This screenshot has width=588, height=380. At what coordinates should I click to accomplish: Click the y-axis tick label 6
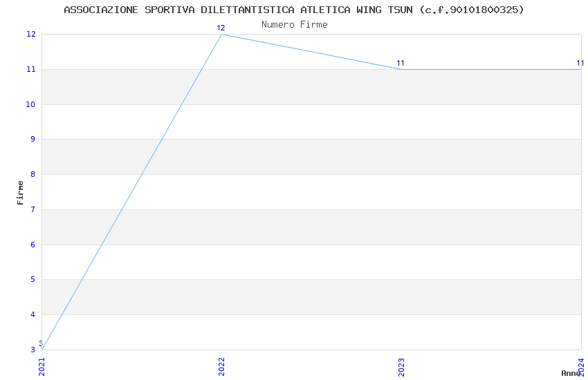[x=33, y=245]
